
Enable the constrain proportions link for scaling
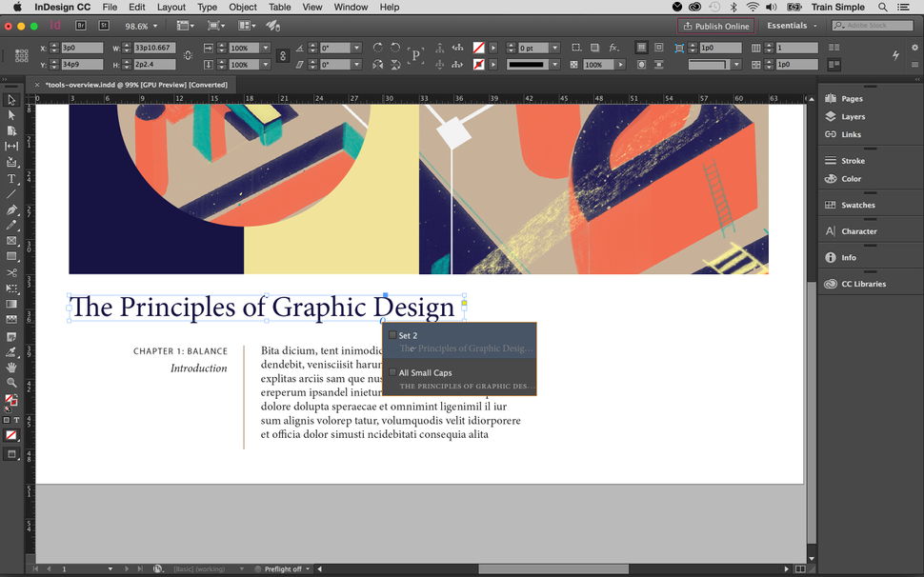pos(282,54)
